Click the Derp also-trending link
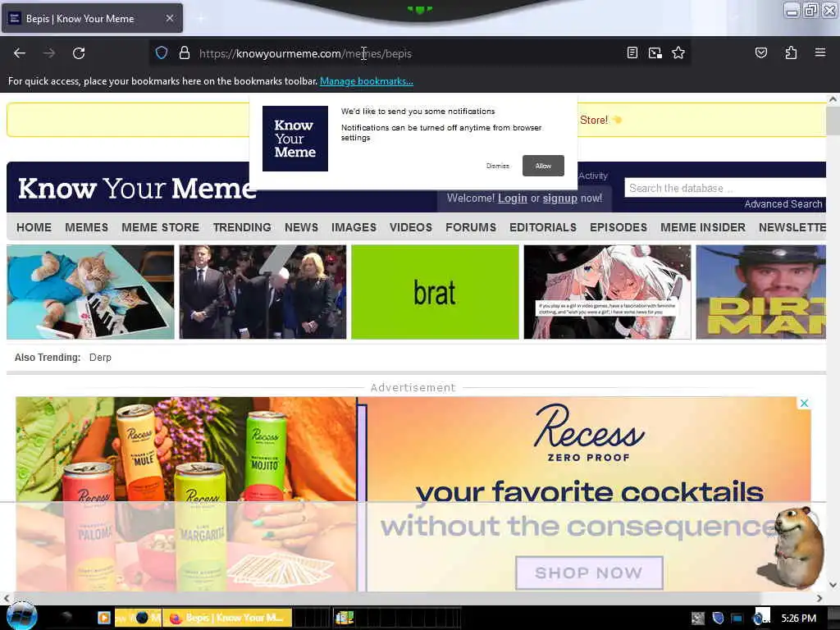This screenshot has height=630, width=840. click(100, 358)
